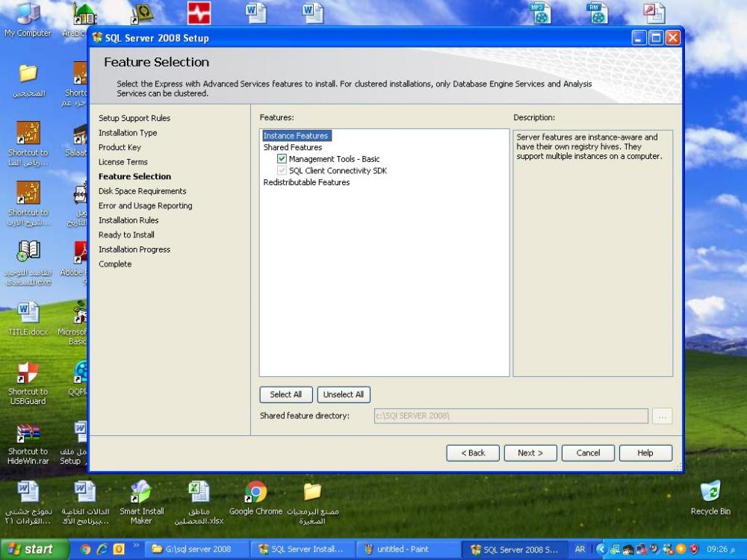This screenshot has height=560, width=747.
Task: Launch Internet Explorer from quick launch
Action: [x=102, y=550]
